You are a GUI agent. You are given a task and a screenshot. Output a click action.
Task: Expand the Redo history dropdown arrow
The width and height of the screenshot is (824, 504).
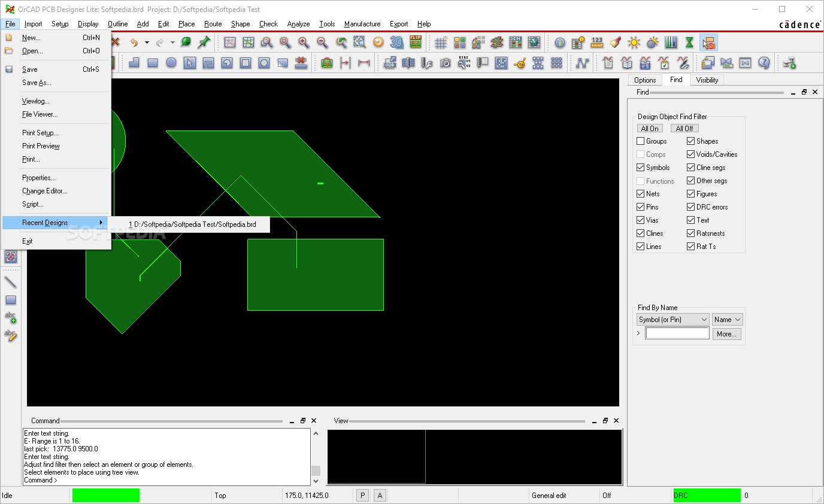[x=172, y=42]
